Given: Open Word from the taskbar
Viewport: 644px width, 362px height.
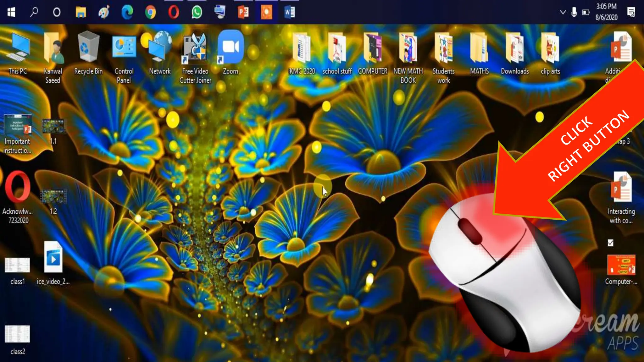Looking at the screenshot, I should point(290,13).
